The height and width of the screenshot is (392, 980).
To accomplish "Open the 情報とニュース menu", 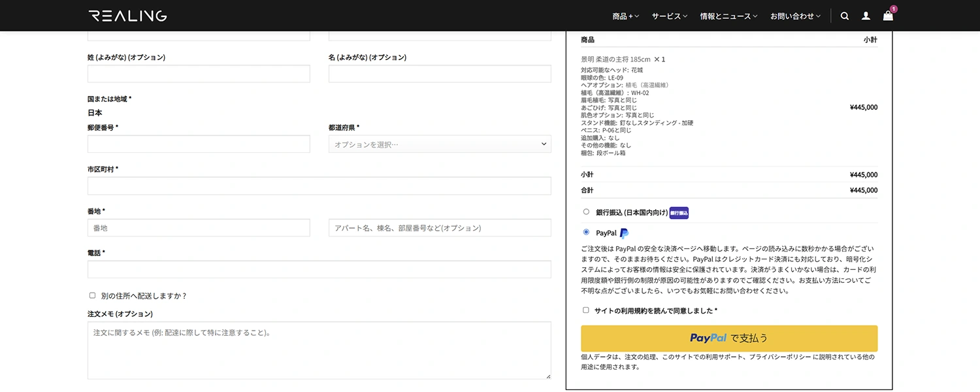I will 728,16.
